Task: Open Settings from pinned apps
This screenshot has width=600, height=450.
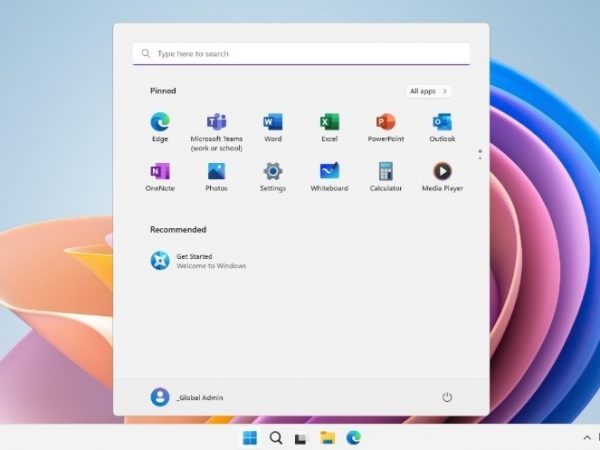Action: [x=273, y=177]
